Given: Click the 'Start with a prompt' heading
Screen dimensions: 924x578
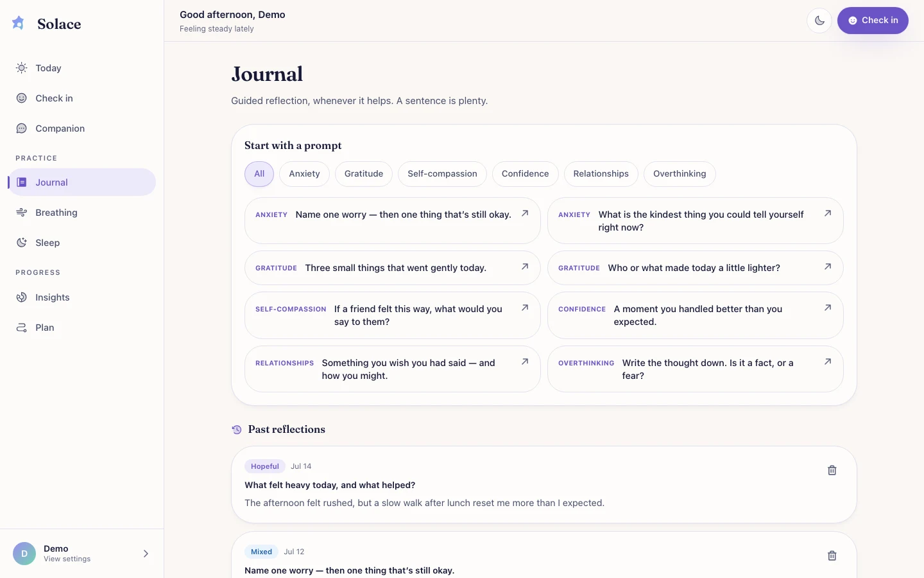Looking at the screenshot, I should coord(293,146).
